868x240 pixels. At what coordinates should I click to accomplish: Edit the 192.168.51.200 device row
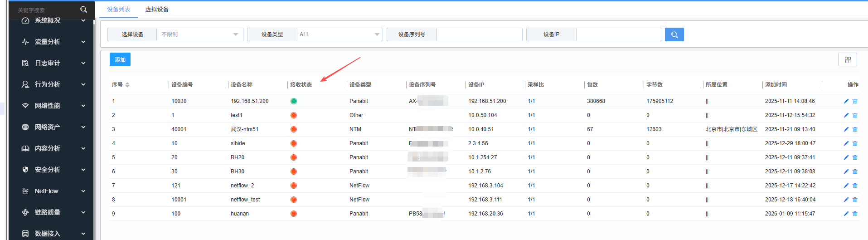click(x=846, y=101)
